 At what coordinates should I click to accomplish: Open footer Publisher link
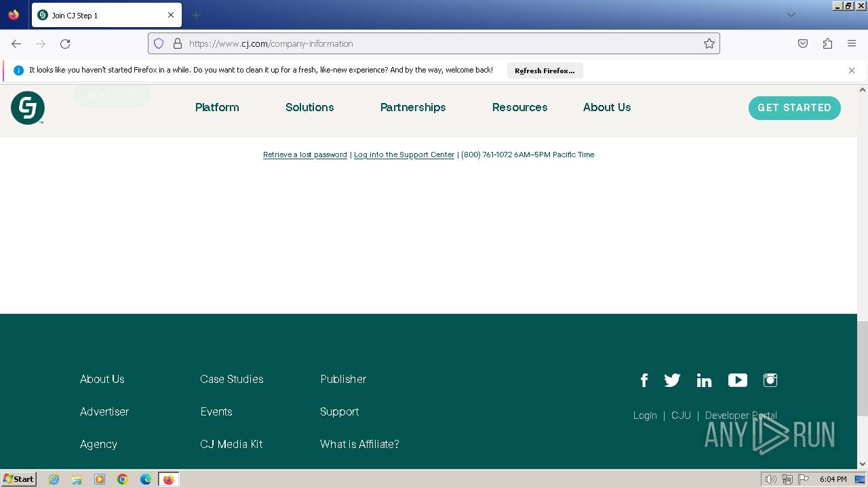pos(343,379)
